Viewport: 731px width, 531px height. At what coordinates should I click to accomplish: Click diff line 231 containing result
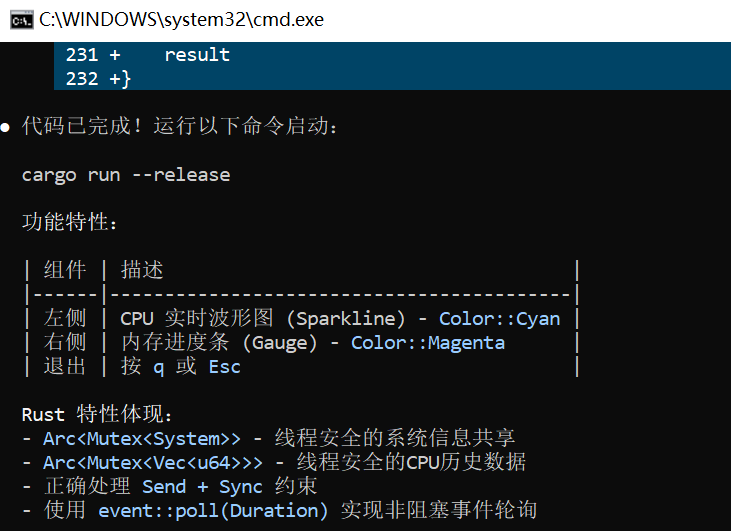tap(392, 55)
